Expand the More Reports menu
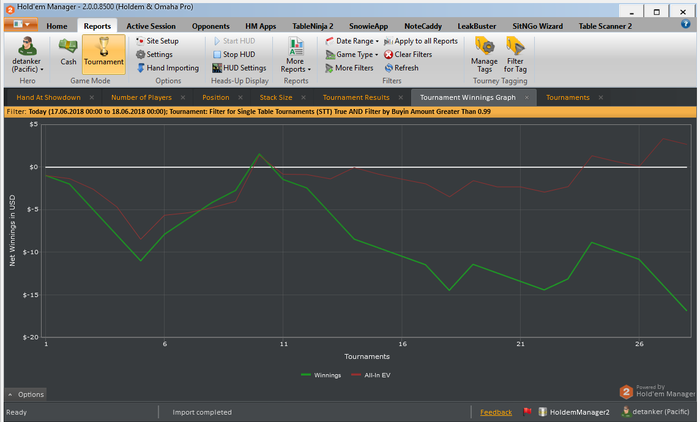This screenshot has width=700, height=422. (296, 55)
